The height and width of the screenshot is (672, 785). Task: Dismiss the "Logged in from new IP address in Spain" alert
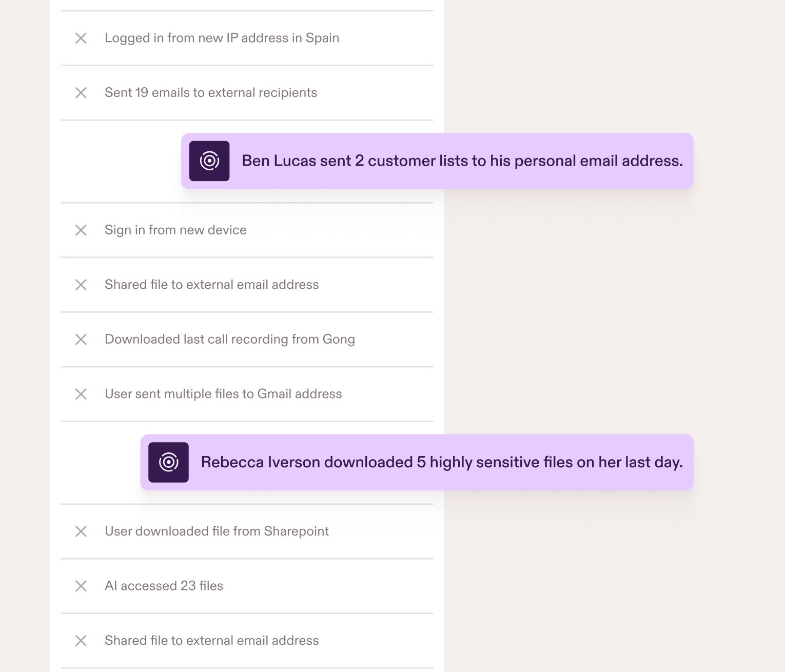click(81, 38)
